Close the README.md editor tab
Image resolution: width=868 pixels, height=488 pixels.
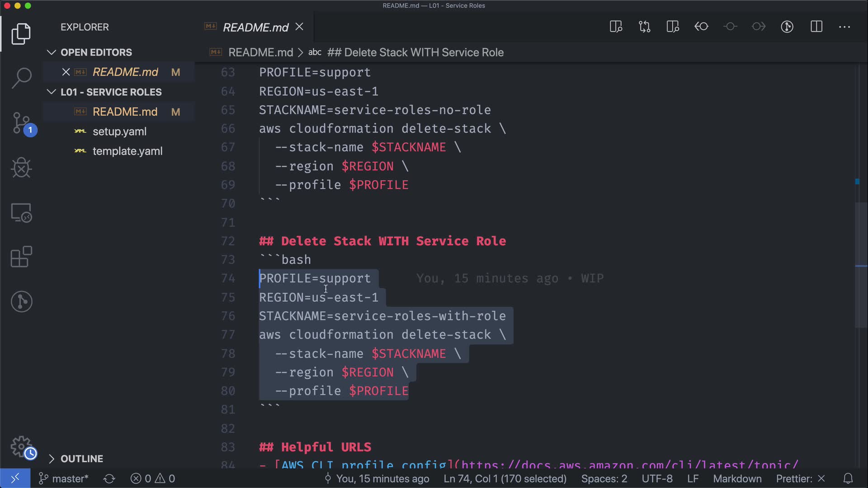click(x=299, y=27)
